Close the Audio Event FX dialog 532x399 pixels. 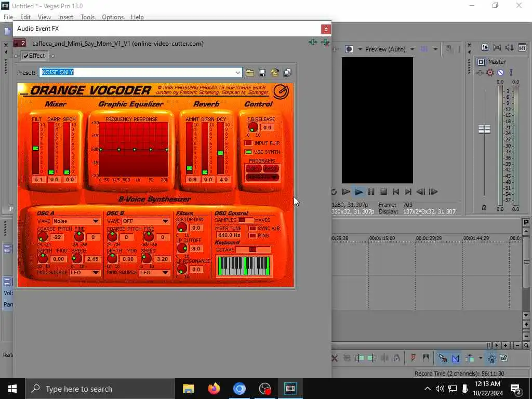pos(326,29)
